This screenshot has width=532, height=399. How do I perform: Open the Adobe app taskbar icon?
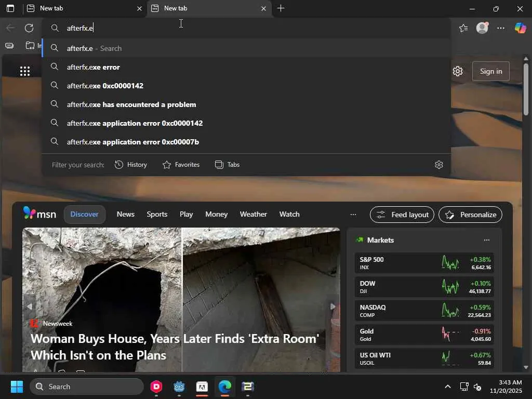click(x=202, y=387)
